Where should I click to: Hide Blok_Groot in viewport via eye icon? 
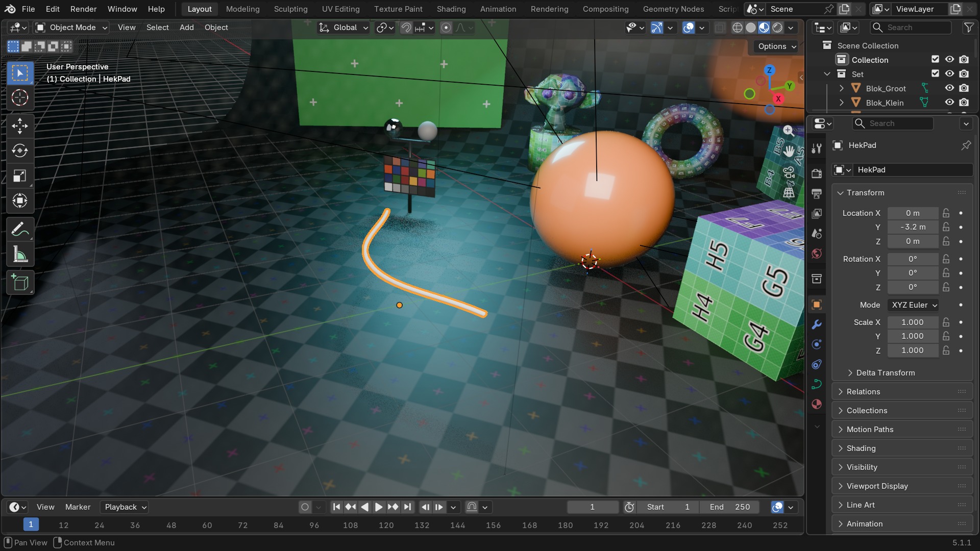(949, 88)
